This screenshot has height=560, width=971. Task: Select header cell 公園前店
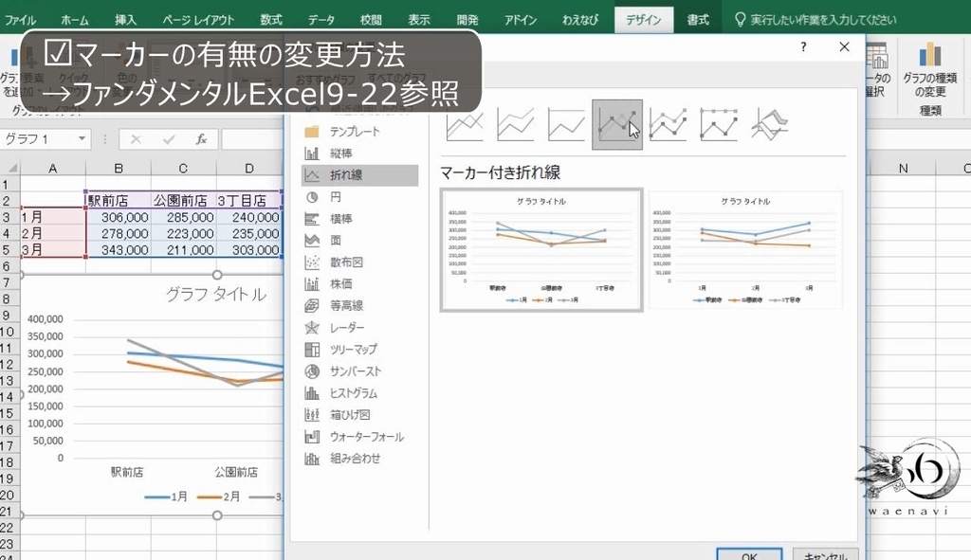(183, 201)
